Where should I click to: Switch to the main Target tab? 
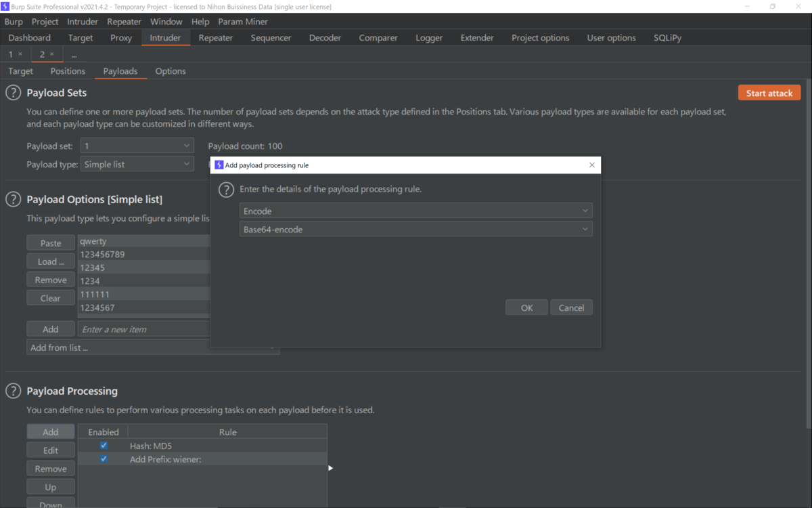pos(81,38)
